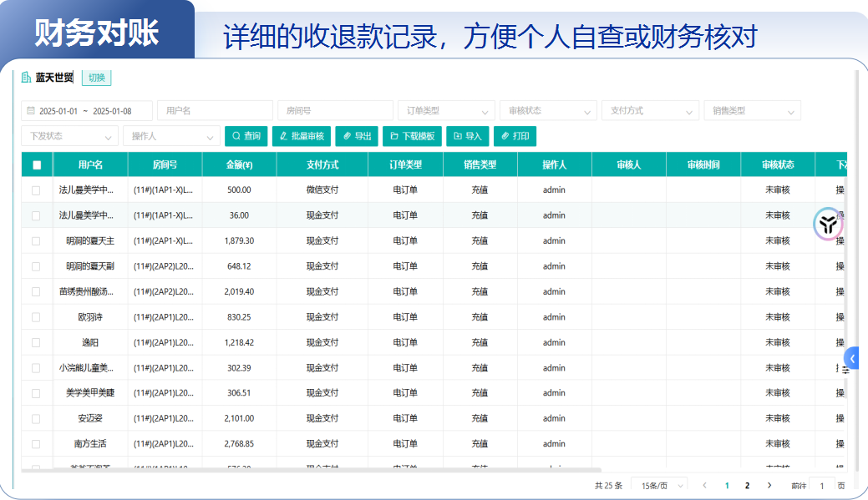868x500 pixels.
Task: Click the building icon beside 蓝天世贸
Action: click(x=24, y=78)
